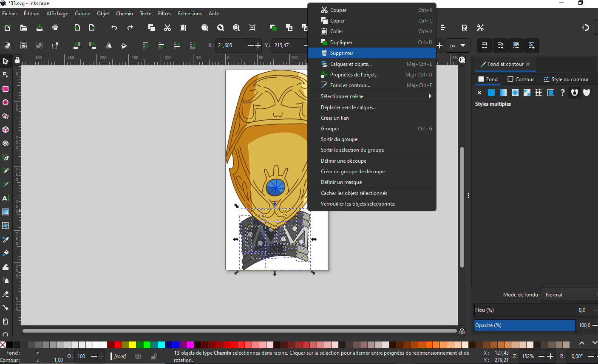Open a document with the folder icon
The width and height of the screenshot is (598, 364).
23,28
